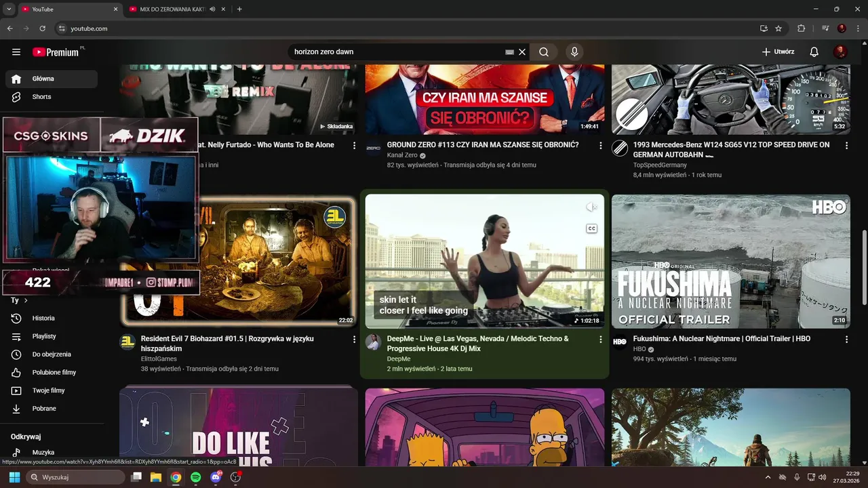Open Spotify from the taskbar
This screenshot has height=488, width=868.
(x=195, y=477)
